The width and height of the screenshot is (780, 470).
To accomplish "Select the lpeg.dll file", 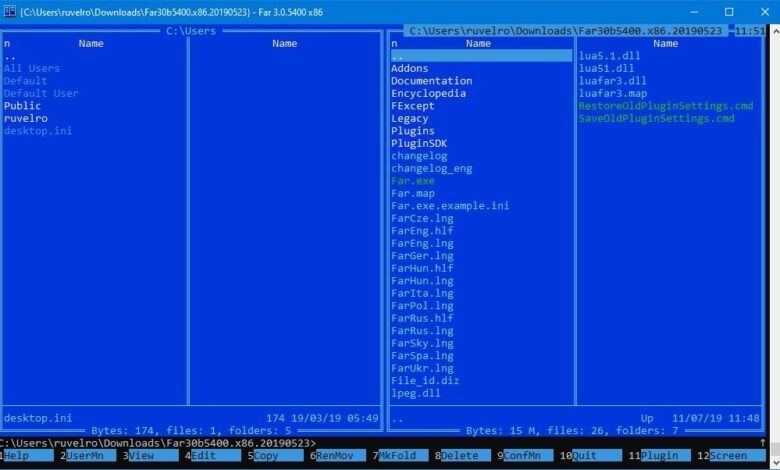I will point(415,393).
